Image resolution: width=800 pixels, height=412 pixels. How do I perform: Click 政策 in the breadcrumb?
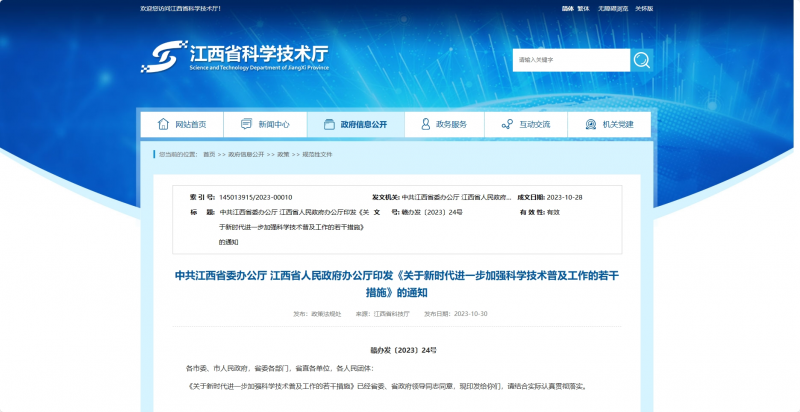tap(283, 154)
